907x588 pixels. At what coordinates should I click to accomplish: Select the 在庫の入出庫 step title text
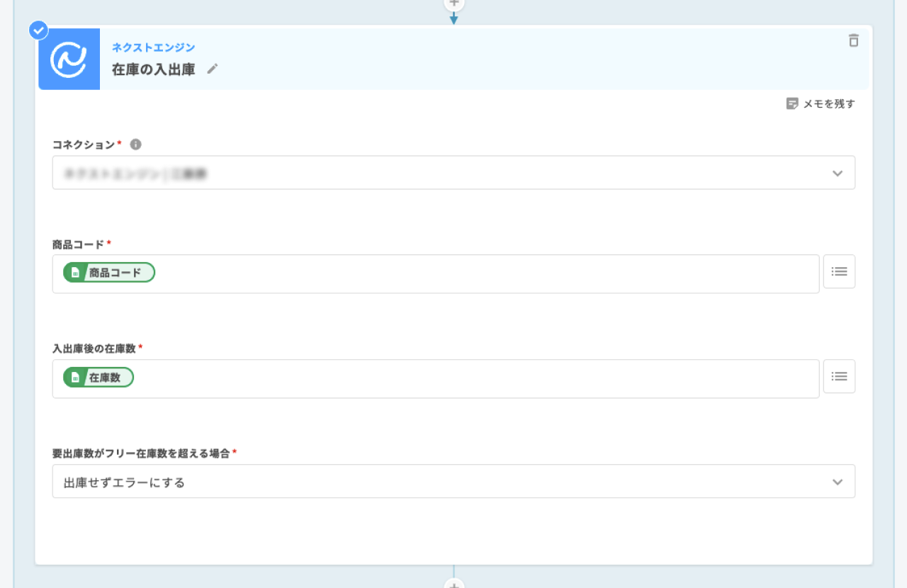pyautogui.click(x=153, y=69)
